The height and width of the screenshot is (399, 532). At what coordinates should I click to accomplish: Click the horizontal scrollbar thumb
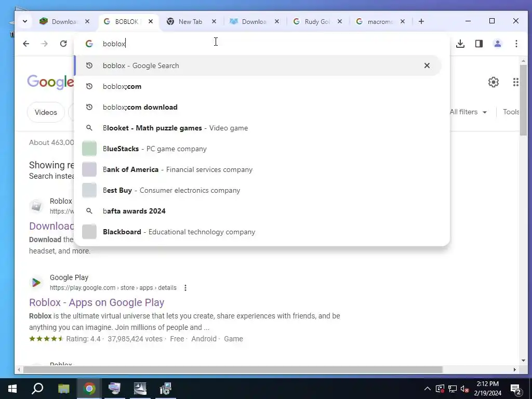[x=233, y=369]
